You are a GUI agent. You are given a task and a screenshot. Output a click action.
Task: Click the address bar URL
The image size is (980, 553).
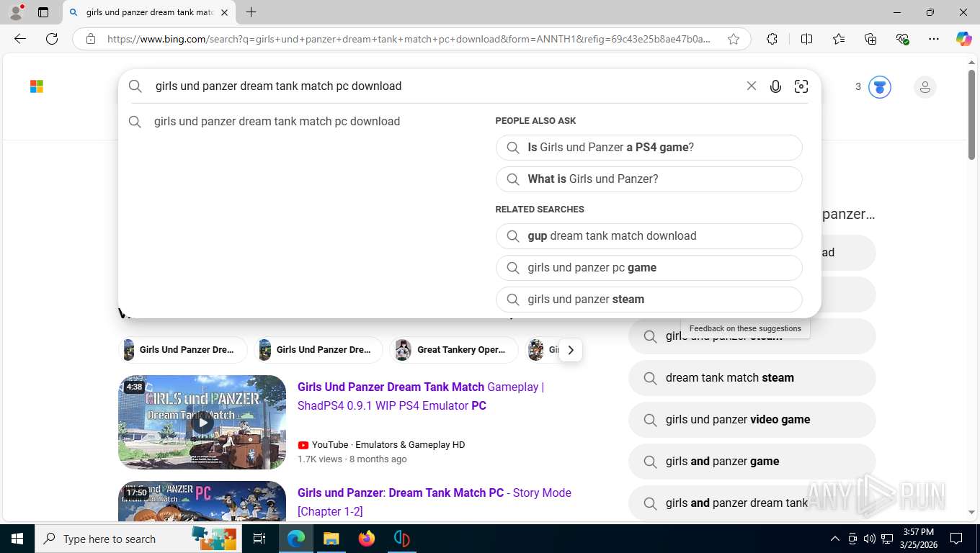(x=409, y=39)
